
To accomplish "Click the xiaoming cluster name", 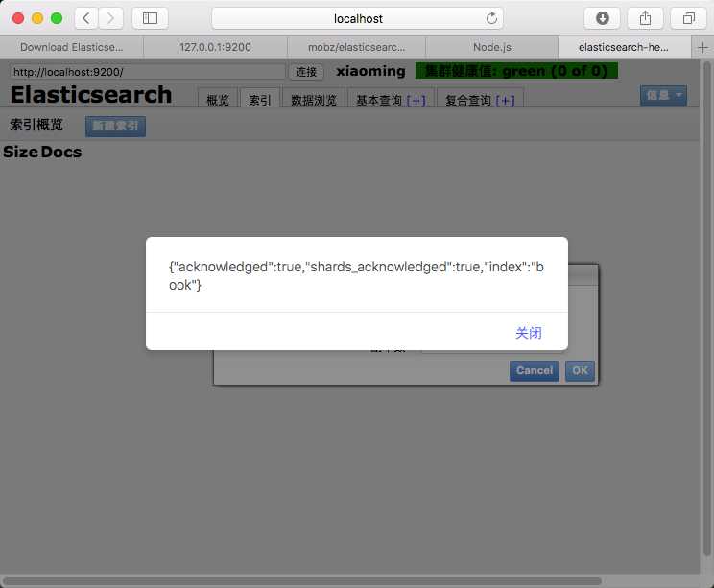I will pyautogui.click(x=370, y=71).
